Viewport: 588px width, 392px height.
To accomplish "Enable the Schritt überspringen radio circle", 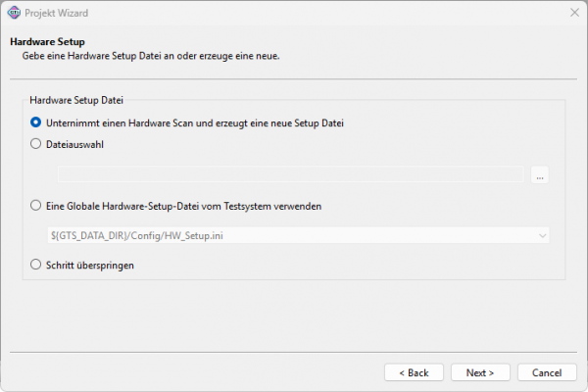I will [36, 264].
